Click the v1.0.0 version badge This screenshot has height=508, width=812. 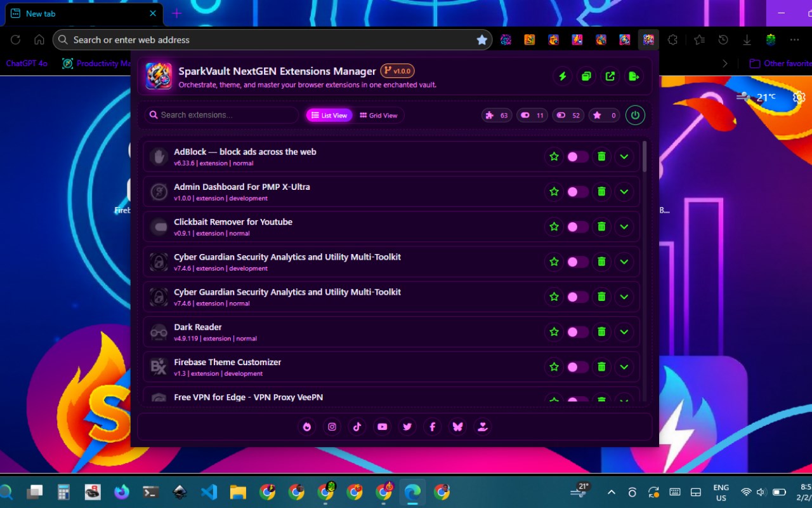397,71
